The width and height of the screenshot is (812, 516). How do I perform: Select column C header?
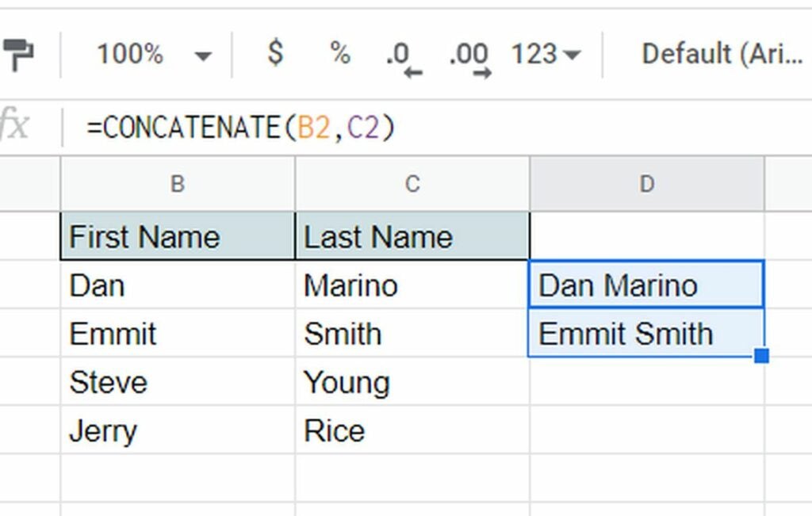(x=412, y=184)
